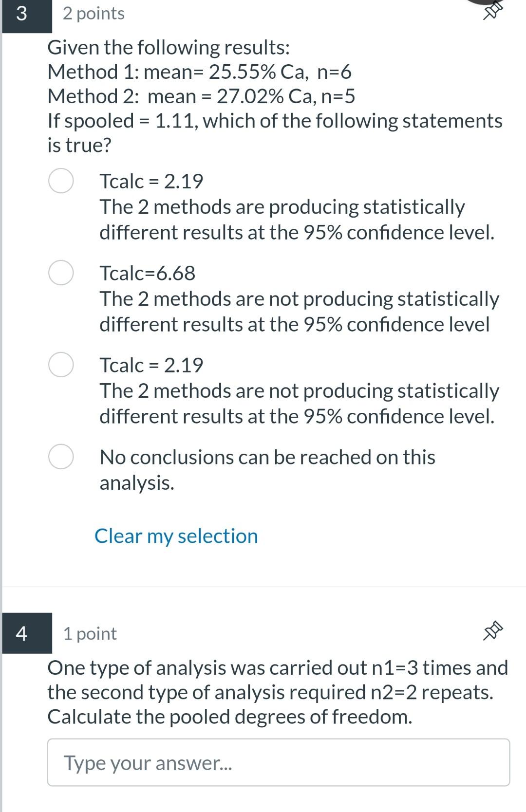526x812 pixels.
Task: Select the Tcalc = 2.19 not statistically different option
Action: 61,364
